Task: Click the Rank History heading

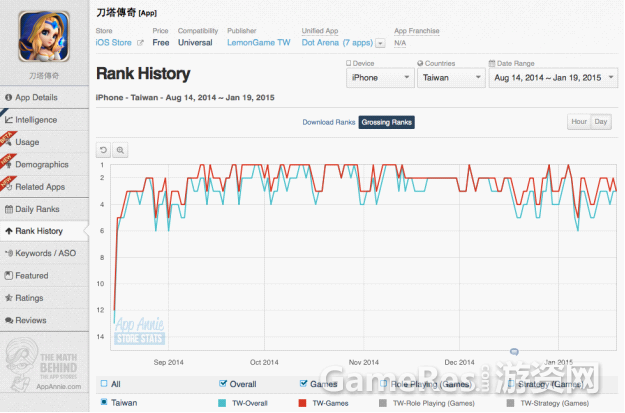Action: point(143,74)
